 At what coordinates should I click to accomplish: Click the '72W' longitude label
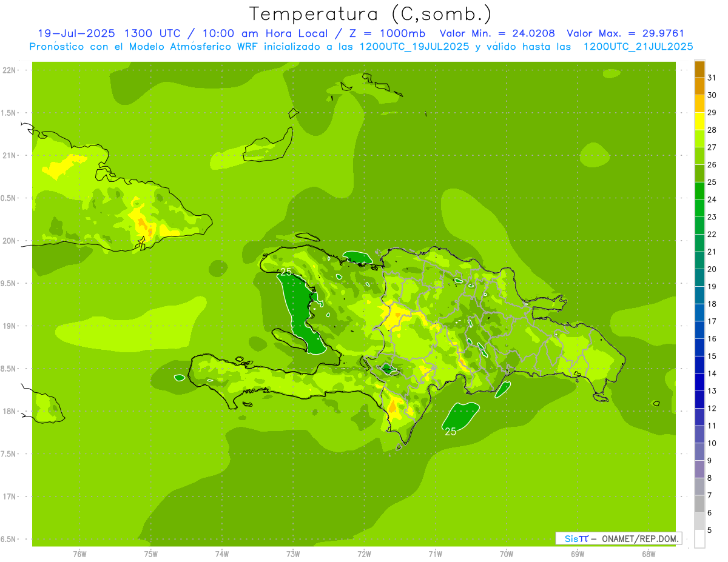point(364,554)
